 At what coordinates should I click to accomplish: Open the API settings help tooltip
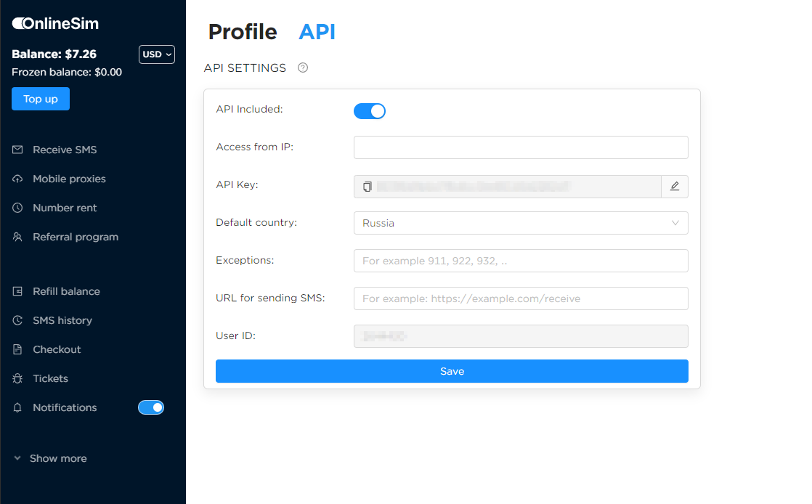(302, 67)
